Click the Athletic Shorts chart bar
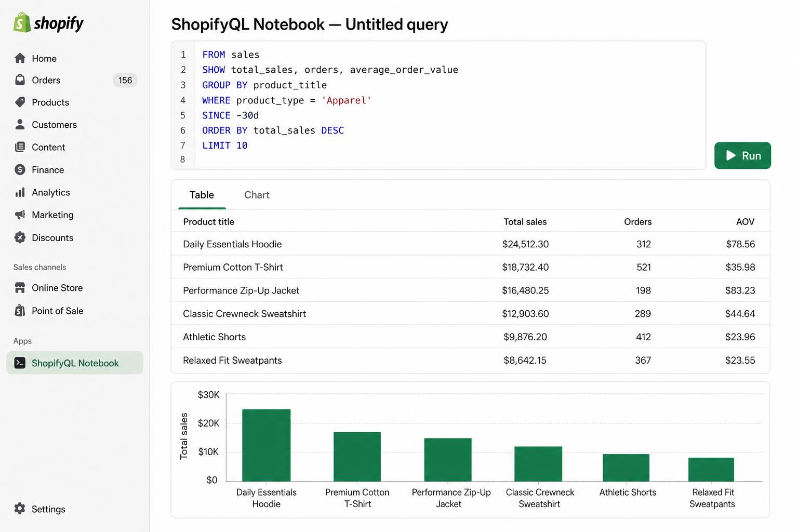 (x=626, y=468)
